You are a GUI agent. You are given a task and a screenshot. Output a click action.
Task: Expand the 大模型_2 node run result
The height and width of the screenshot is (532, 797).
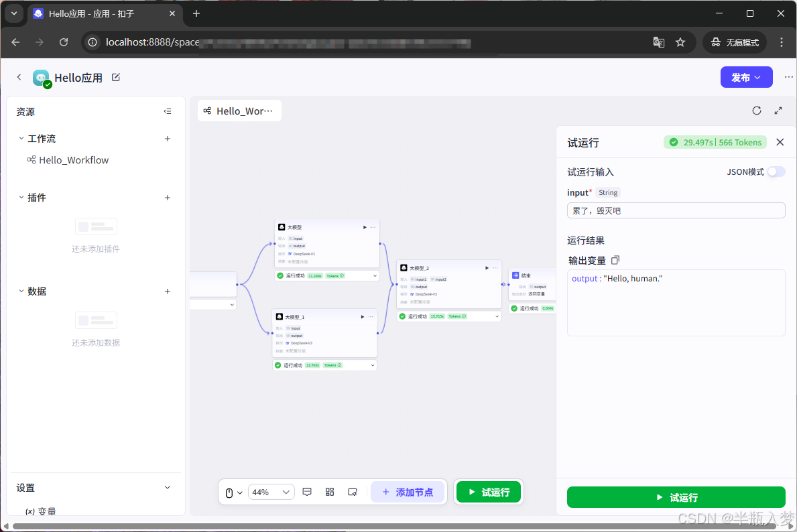[x=497, y=316]
